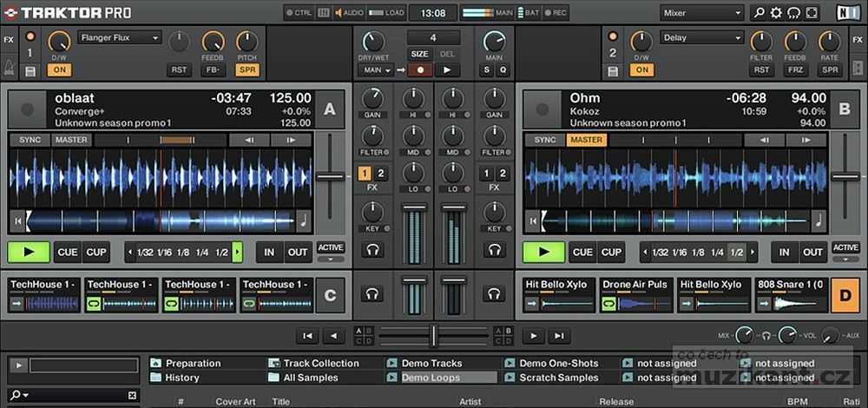
Task: Toggle Deck B MASTER button
Action: [x=586, y=140]
